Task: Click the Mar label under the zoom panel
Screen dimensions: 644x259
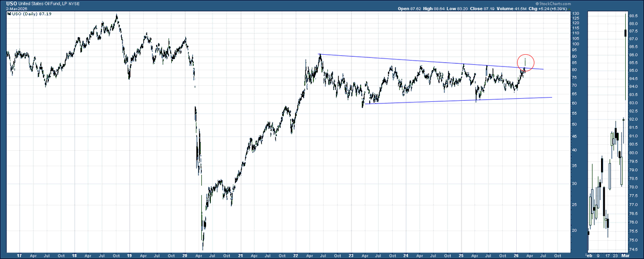Action: [x=624, y=256]
